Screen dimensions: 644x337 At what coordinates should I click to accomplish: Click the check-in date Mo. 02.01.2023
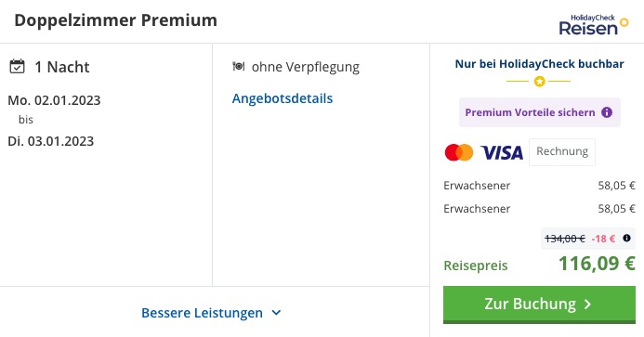54,100
